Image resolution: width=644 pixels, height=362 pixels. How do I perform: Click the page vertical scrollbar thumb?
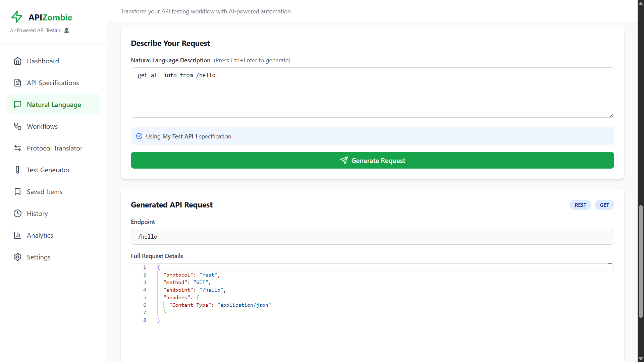(641, 261)
